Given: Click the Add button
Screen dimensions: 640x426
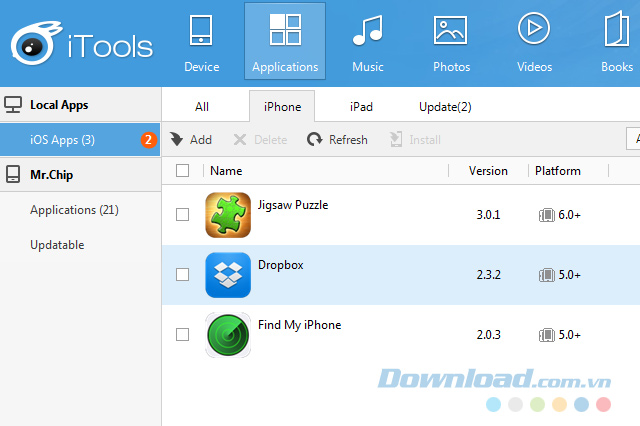Looking at the screenshot, I should pos(191,140).
